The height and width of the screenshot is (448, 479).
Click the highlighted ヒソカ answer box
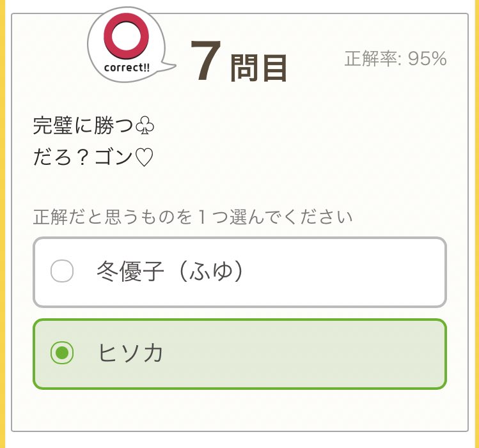click(x=240, y=354)
